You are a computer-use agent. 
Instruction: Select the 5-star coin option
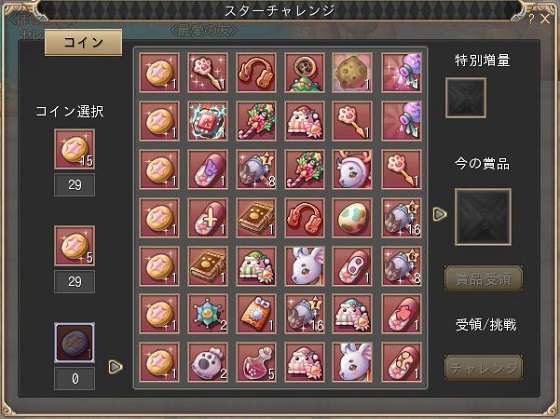pyautogui.click(x=75, y=246)
